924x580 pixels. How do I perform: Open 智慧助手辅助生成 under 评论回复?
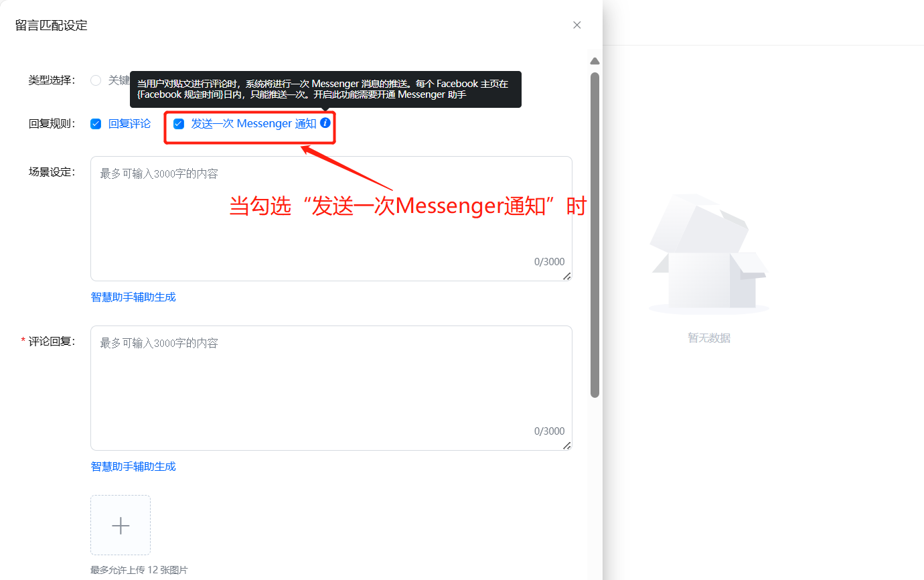point(133,466)
